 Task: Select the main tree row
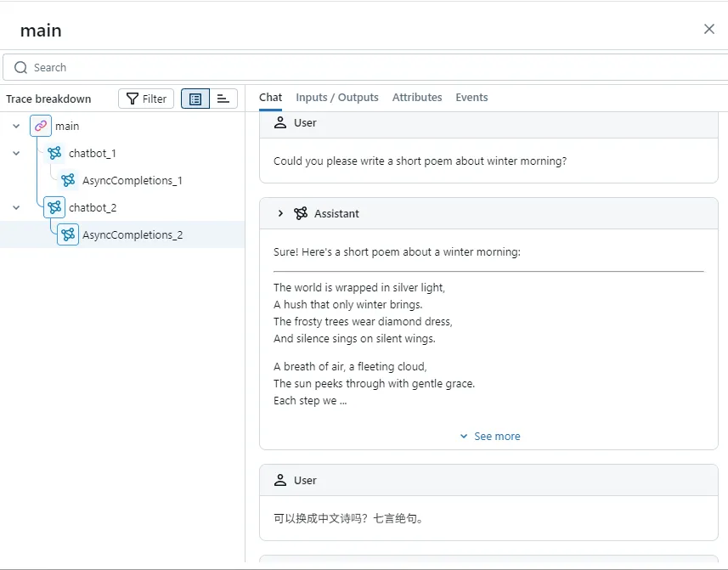(x=122, y=126)
